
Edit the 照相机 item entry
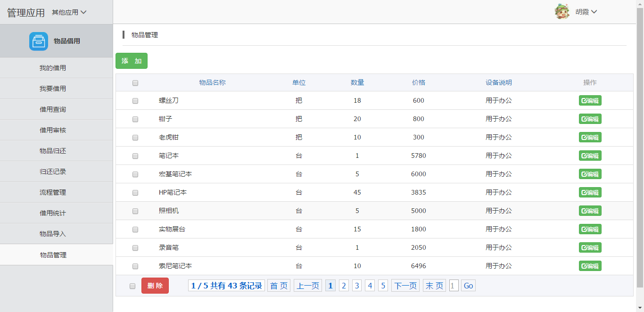click(x=590, y=211)
